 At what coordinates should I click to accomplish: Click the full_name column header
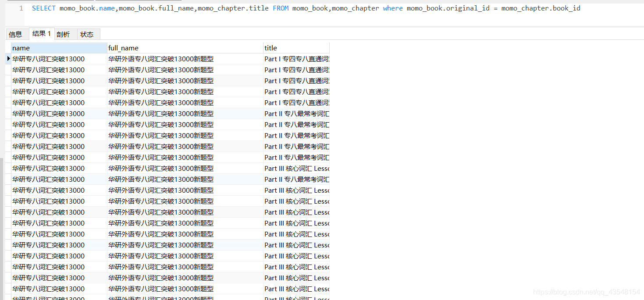[185, 48]
